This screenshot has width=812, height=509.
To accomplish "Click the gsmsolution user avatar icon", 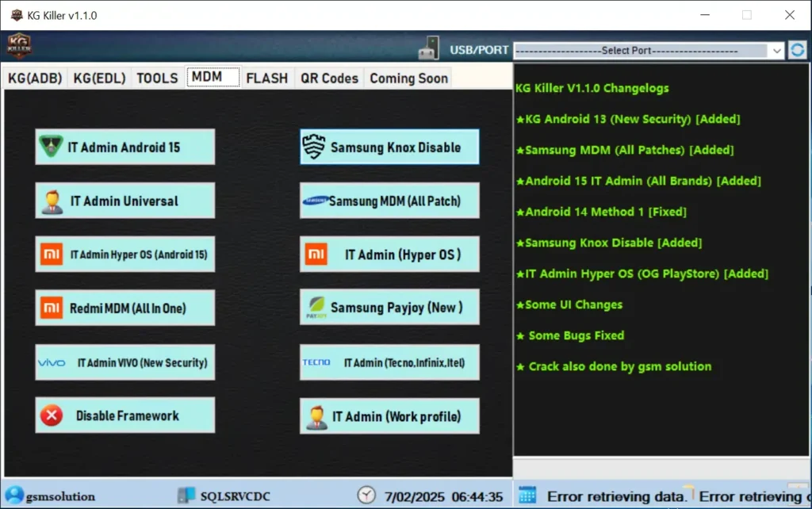I will (x=14, y=495).
